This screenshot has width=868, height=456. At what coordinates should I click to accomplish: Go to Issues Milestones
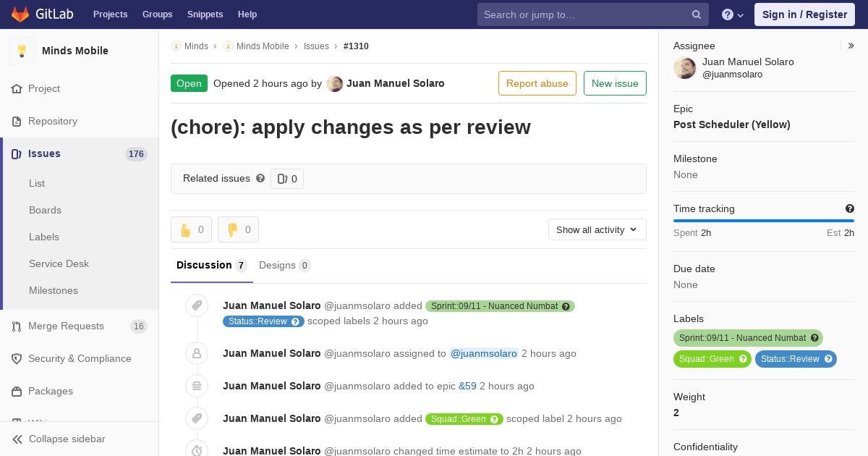tap(54, 290)
